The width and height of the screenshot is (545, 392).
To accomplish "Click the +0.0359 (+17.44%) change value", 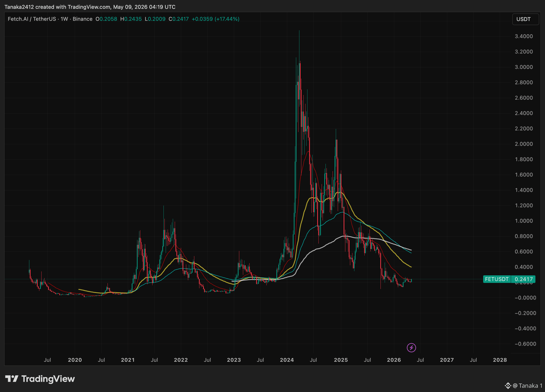I will (x=216, y=19).
